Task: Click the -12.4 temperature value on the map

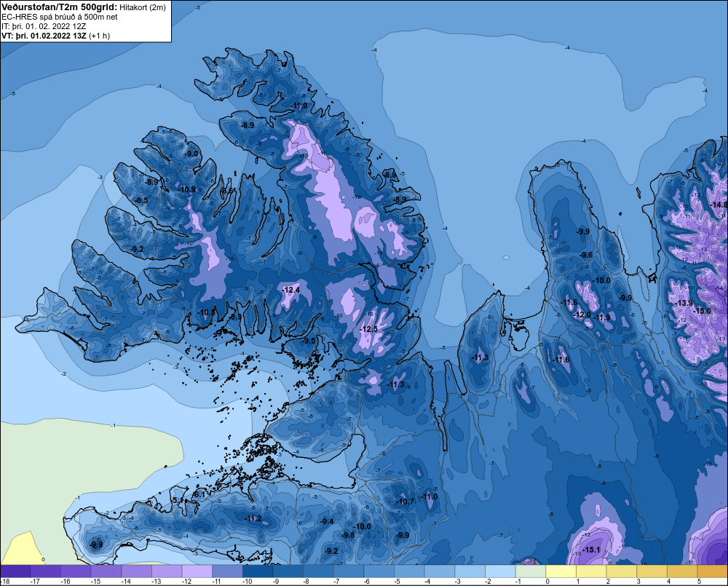Action: point(290,290)
